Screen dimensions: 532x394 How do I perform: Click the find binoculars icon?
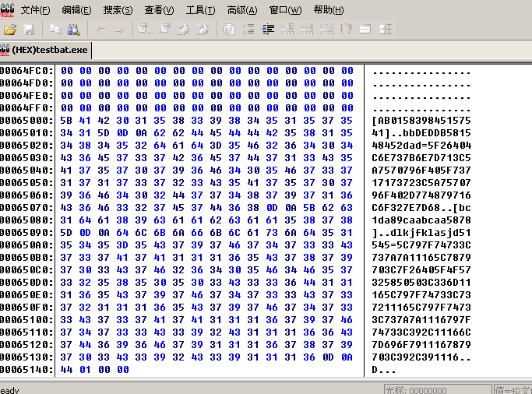pos(74,30)
